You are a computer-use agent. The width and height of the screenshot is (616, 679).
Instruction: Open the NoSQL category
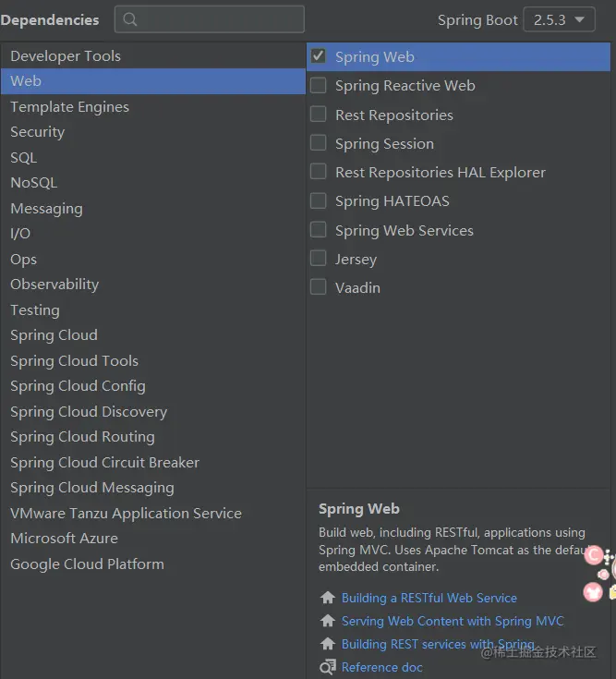152,182
